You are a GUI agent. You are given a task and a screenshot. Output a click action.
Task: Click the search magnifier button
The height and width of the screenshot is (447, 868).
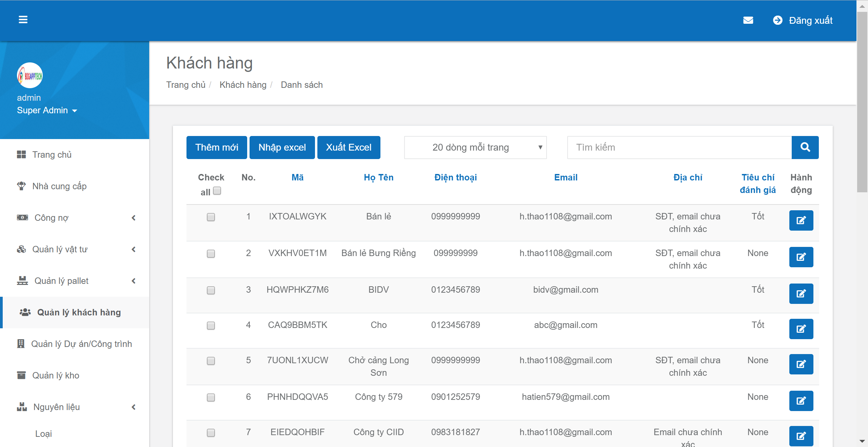805,147
